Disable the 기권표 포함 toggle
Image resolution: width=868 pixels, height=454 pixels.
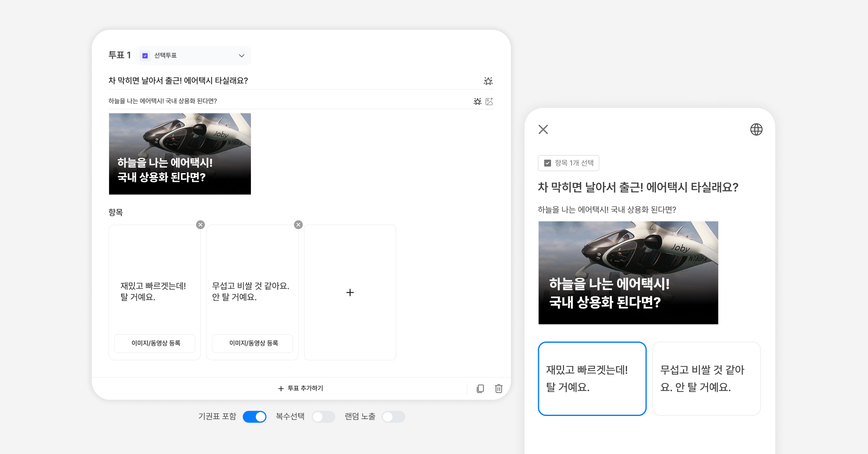[255, 417]
